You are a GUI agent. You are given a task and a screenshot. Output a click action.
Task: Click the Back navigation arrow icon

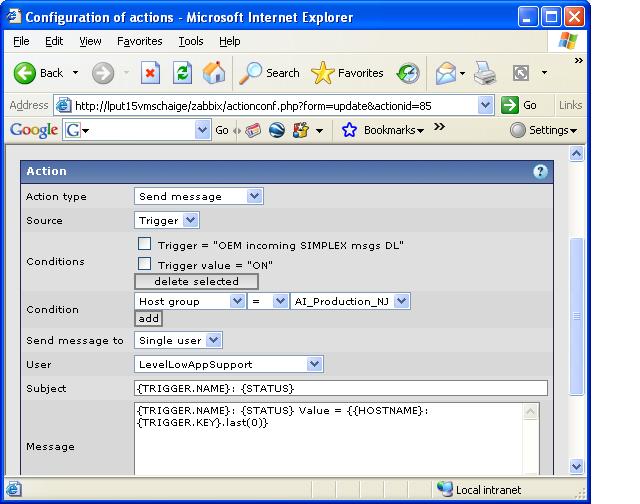[26, 73]
